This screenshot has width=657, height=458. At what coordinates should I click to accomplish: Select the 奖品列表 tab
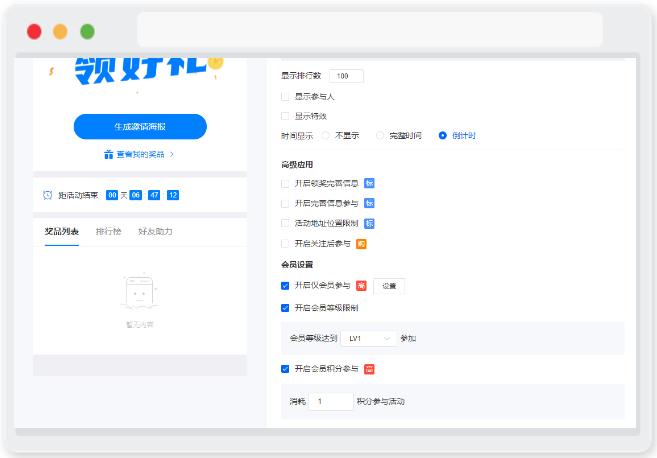click(62, 231)
